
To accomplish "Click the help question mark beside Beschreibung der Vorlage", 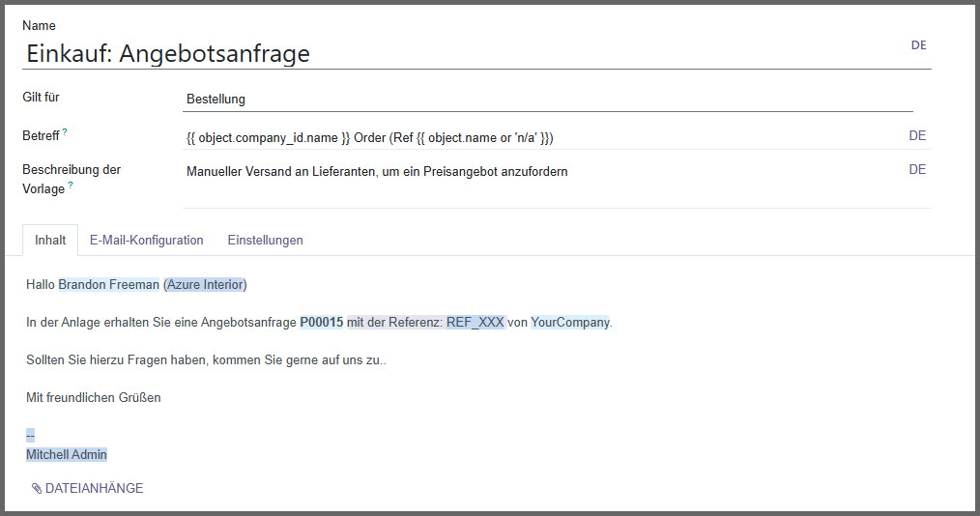I will 71,185.
